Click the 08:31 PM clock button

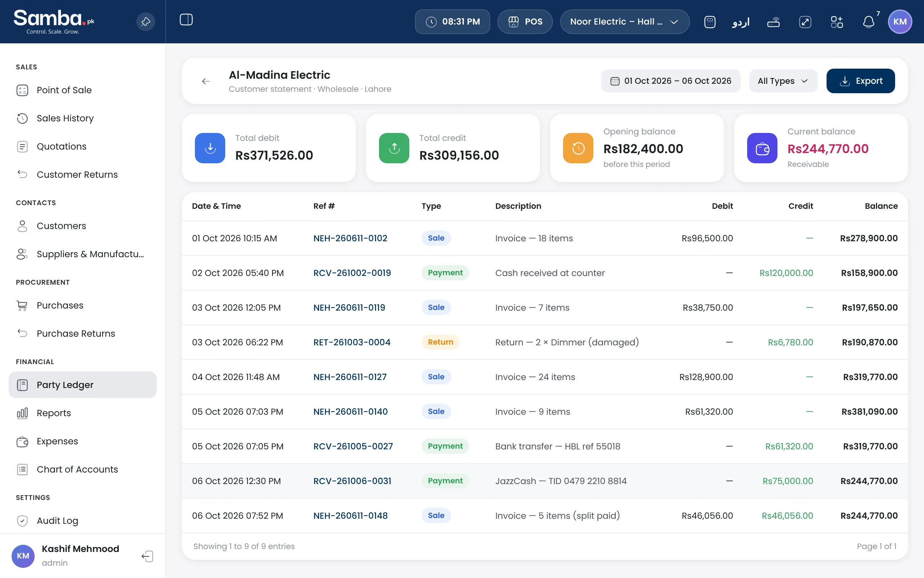pyautogui.click(x=453, y=22)
